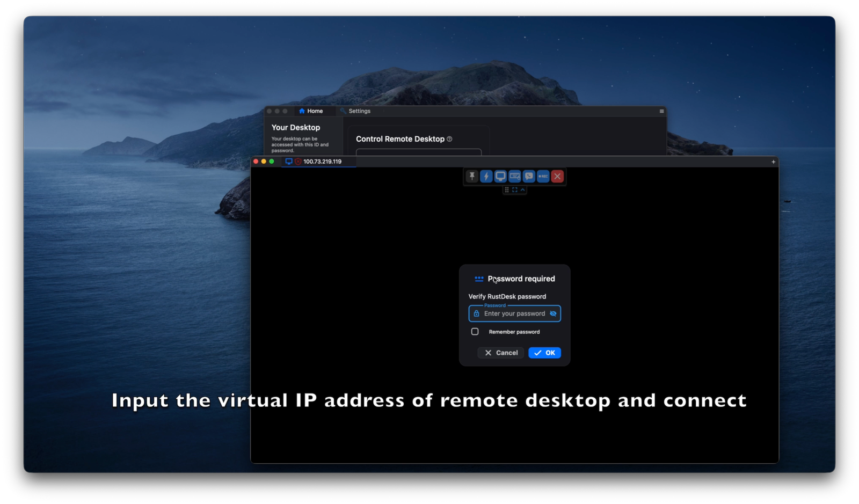The height and width of the screenshot is (504, 859).
Task: Pin the remote session toolbar
Action: click(471, 176)
